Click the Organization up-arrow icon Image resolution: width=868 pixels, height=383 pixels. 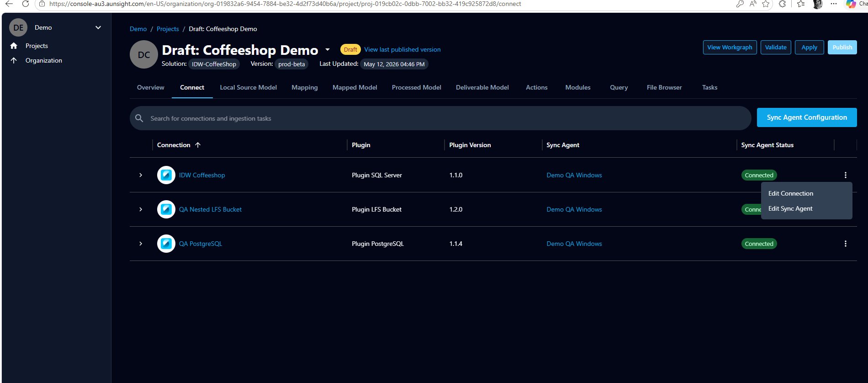click(x=14, y=60)
